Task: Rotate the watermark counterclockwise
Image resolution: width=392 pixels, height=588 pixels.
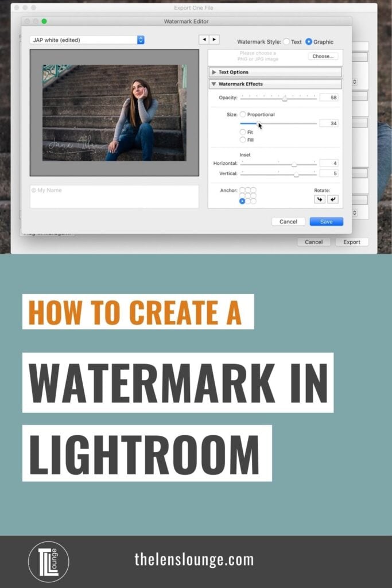Action: (x=319, y=199)
